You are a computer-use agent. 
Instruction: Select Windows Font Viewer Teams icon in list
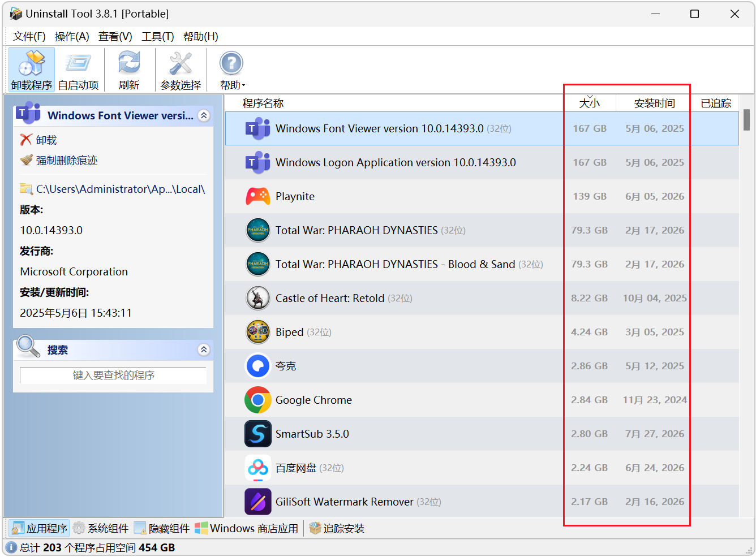[x=258, y=128]
